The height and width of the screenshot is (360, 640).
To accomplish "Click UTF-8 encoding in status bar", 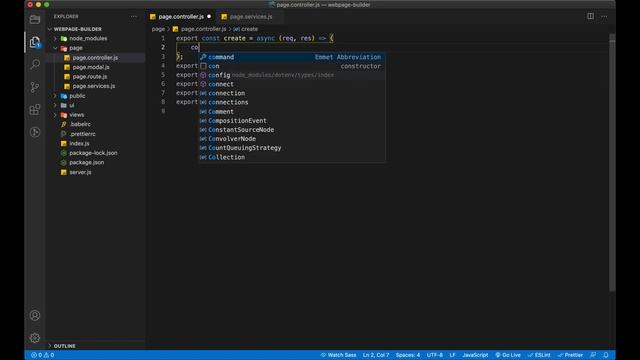I will point(435,355).
